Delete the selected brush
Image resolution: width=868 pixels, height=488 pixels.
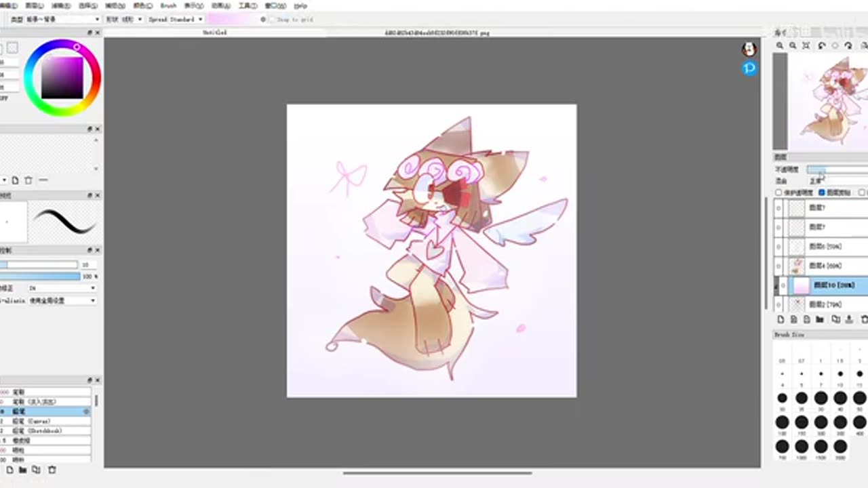(52, 470)
